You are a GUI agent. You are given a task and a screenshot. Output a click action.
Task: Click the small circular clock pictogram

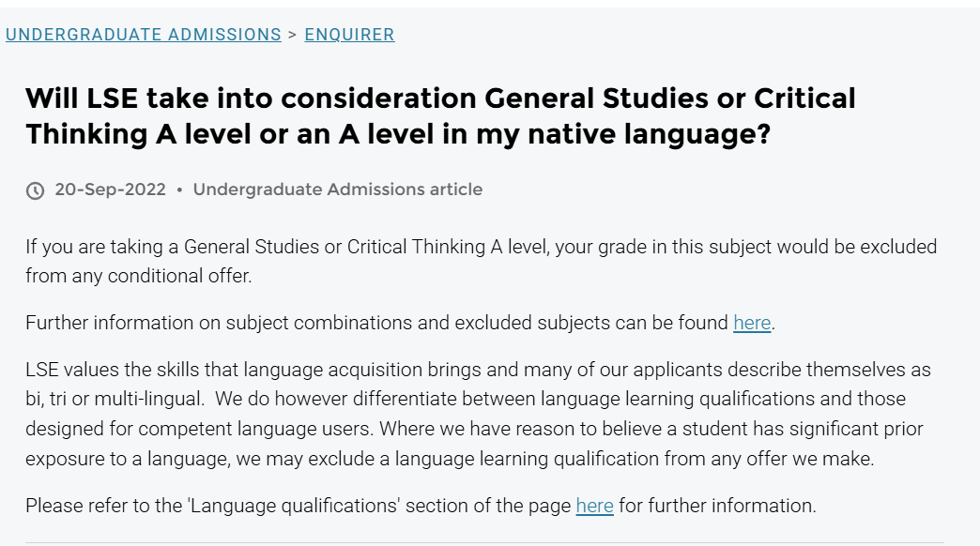34,189
